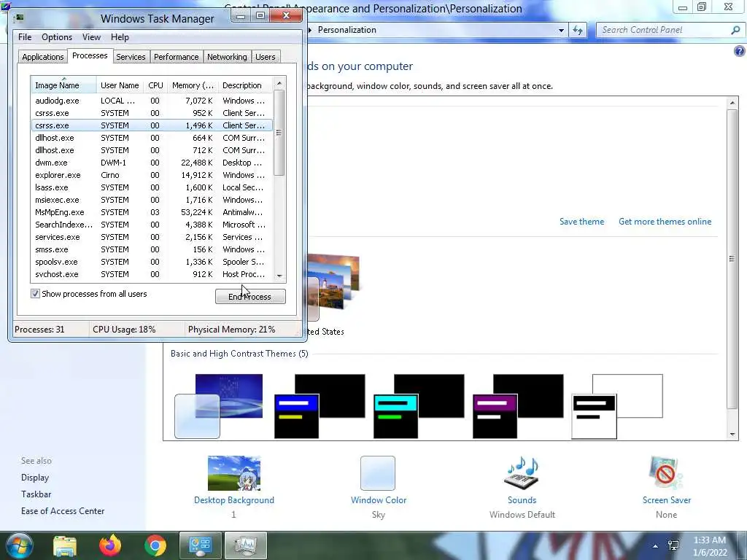
Task: Open the Display link under See also
Action: pos(35,478)
